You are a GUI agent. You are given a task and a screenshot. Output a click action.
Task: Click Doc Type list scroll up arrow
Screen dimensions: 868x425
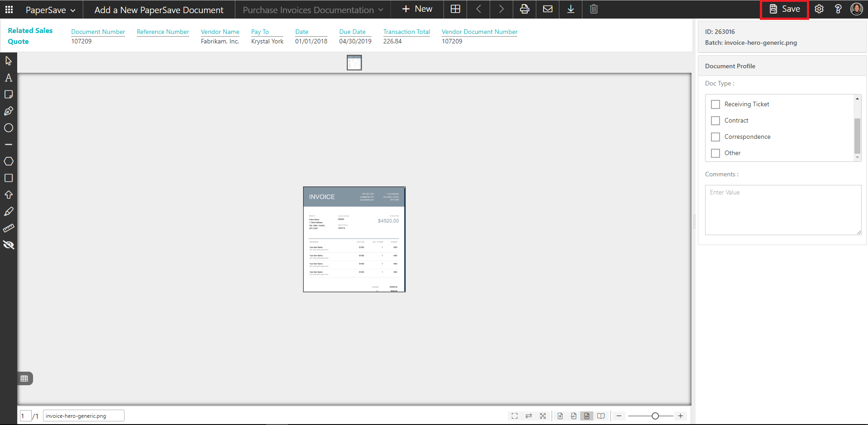pyautogui.click(x=857, y=99)
